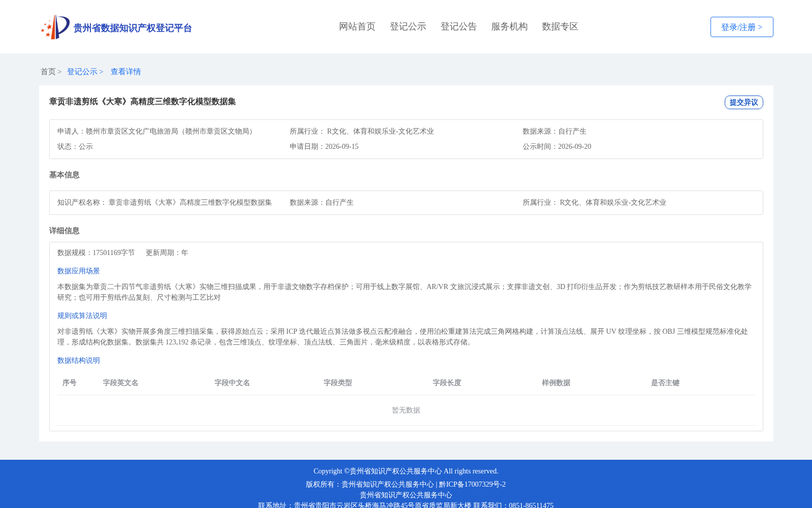
Task: Click the 字段中文名 column header
Action: 232,383
